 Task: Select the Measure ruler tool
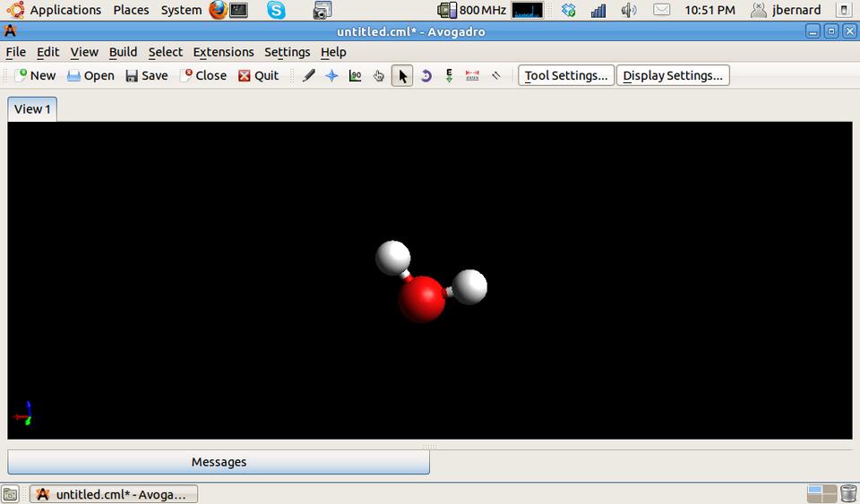pyautogui.click(x=472, y=76)
